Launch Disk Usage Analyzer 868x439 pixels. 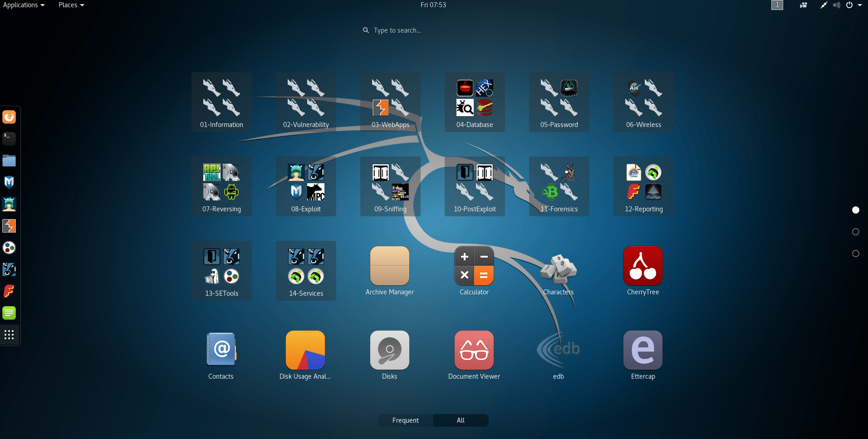point(305,355)
